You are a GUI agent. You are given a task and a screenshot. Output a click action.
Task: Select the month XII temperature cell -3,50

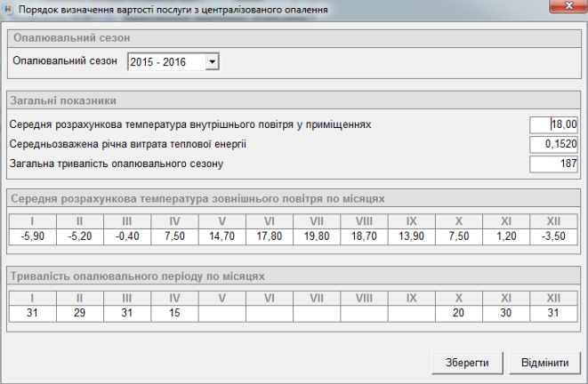[x=553, y=237]
